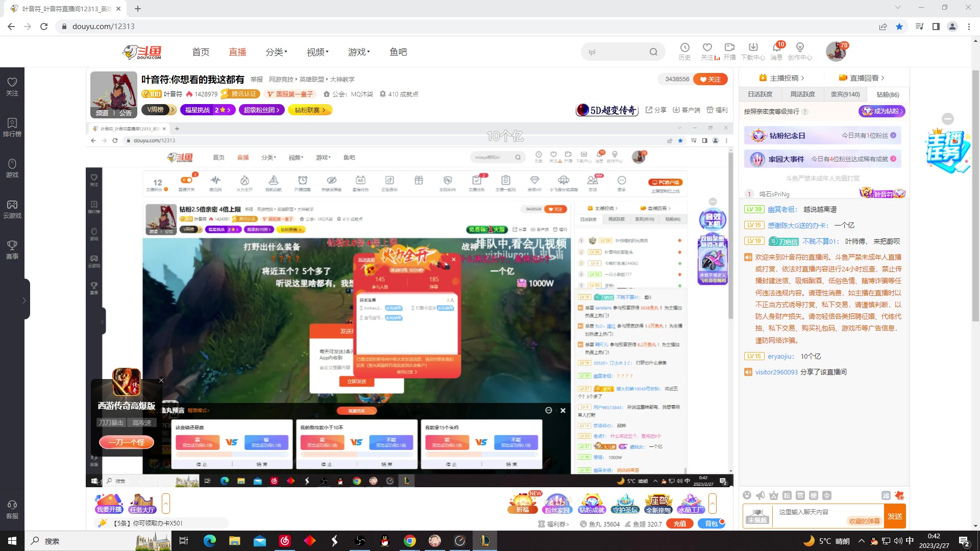Open the 祈福 activity icon
This screenshot has width=980, height=551.
tap(523, 503)
